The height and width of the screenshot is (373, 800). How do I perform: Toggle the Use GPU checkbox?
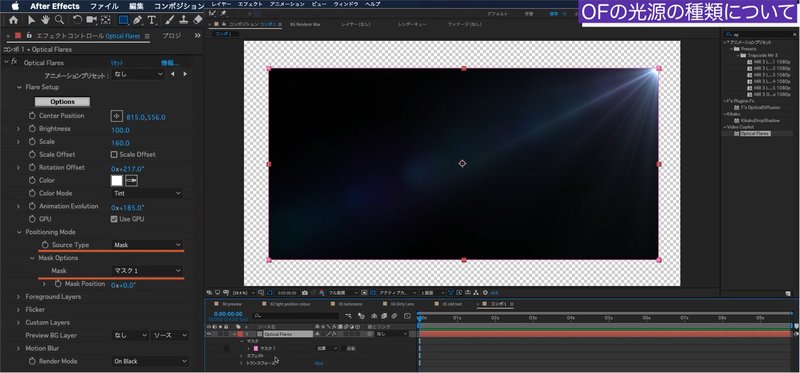(x=114, y=219)
